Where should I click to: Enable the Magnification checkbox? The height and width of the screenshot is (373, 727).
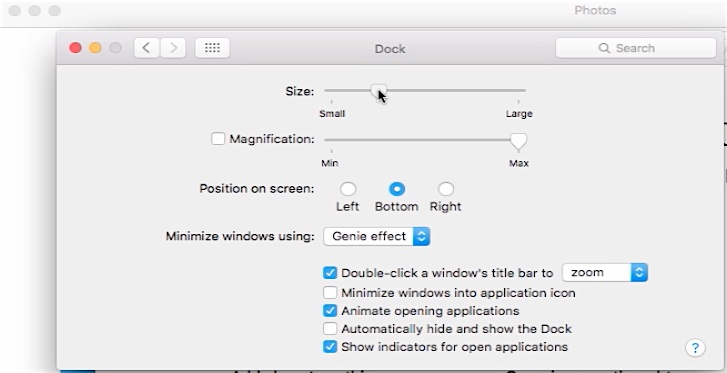(x=218, y=139)
